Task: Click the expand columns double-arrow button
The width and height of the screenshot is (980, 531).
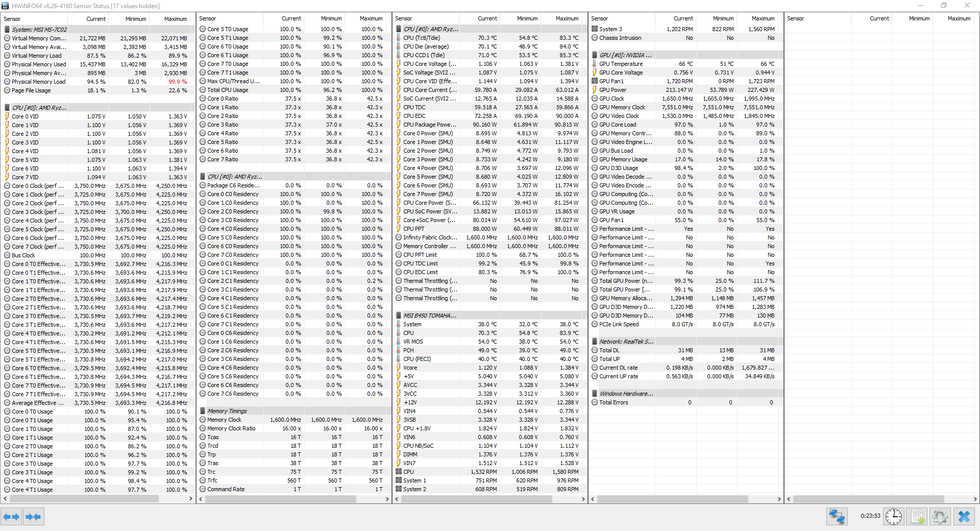Action: point(11,517)
